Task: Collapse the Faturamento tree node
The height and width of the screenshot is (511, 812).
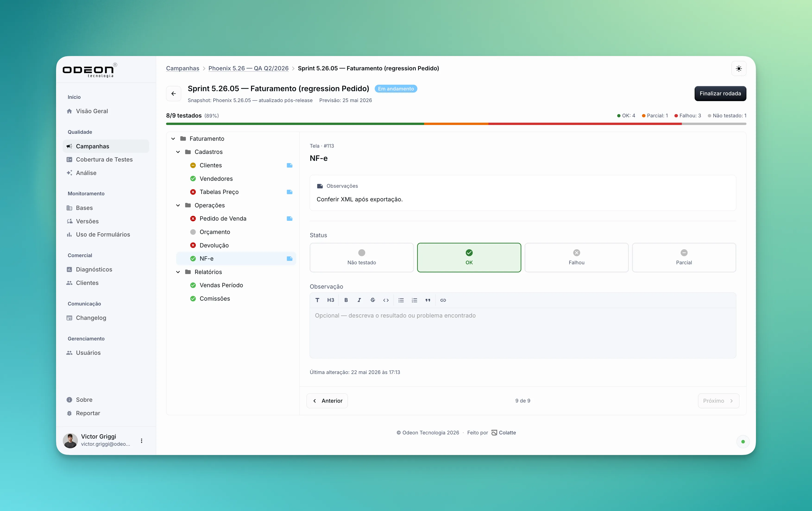Action: [173, 138]
